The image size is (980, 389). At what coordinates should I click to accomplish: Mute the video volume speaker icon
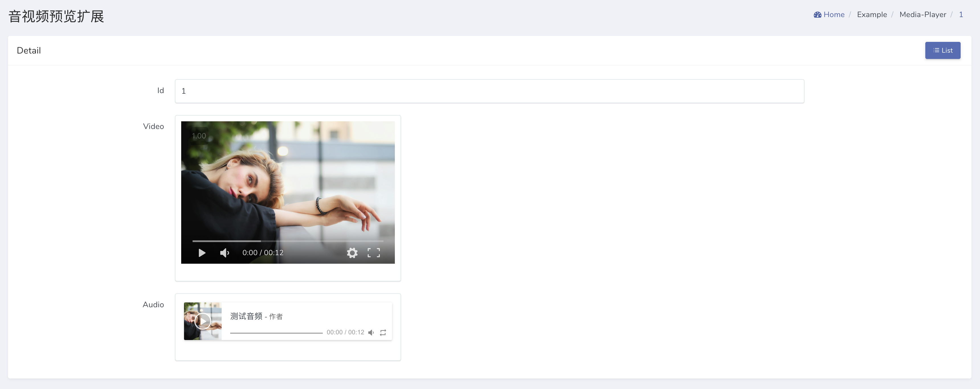pos(224,253)
